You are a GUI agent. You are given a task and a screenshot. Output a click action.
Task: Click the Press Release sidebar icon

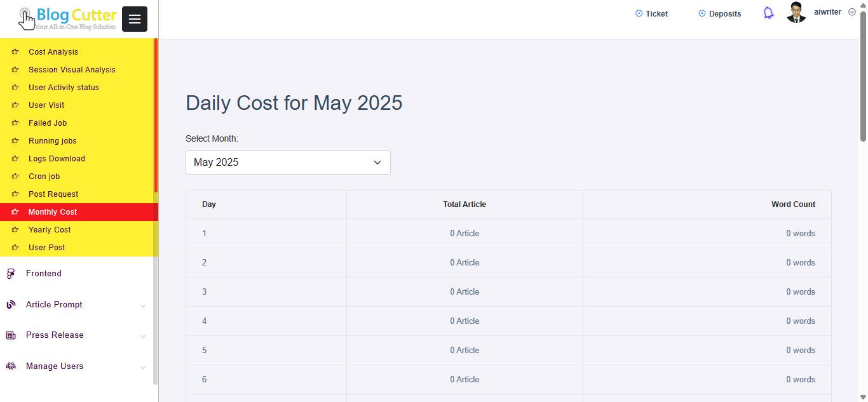coord(11,335)
